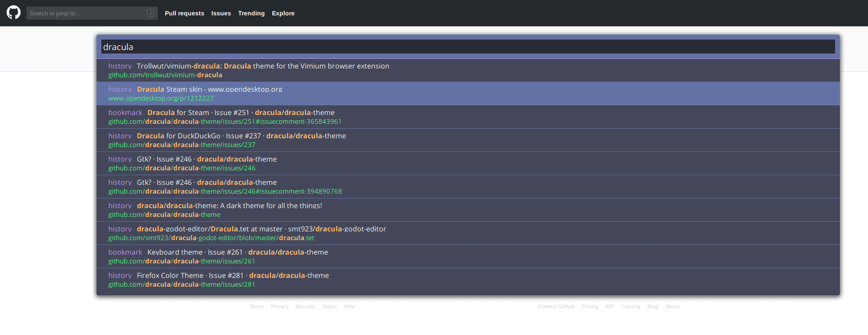868x335 pixels.
Task: Click the slash shortcut icon in search
Action: pyautogui.click(x=150, y=13)
